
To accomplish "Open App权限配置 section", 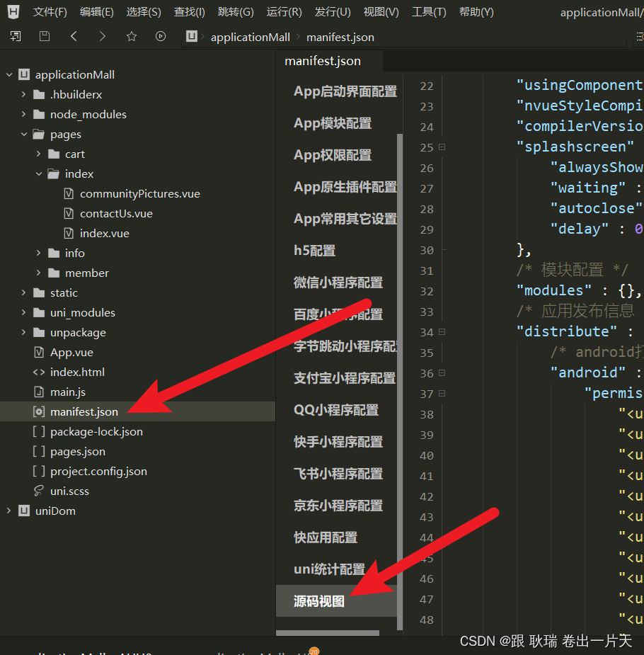I will [332, 154].
